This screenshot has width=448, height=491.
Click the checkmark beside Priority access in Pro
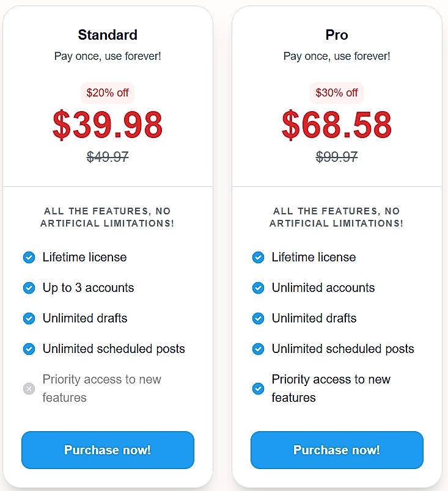point(258,388)
